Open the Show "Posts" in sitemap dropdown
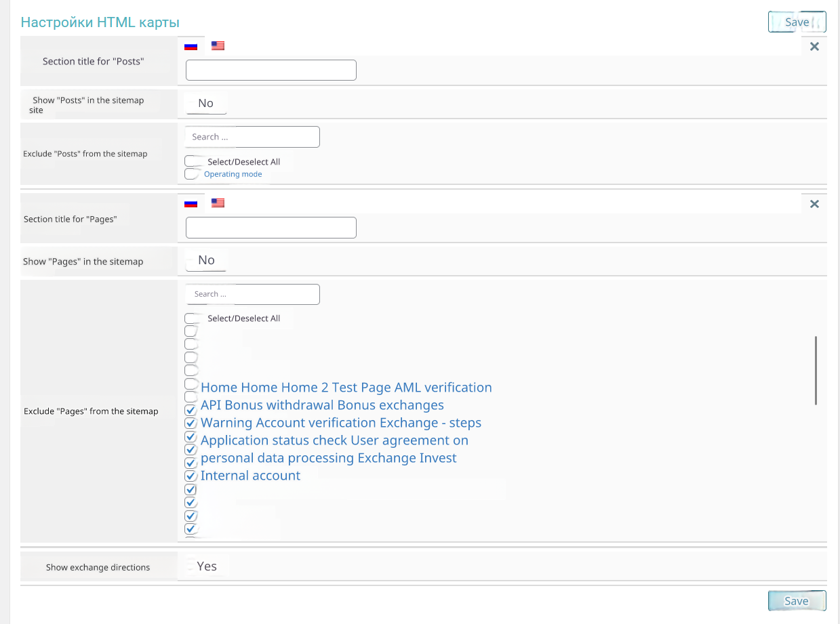840x624 pixels. pyautogui.click(x=205, y=104)
